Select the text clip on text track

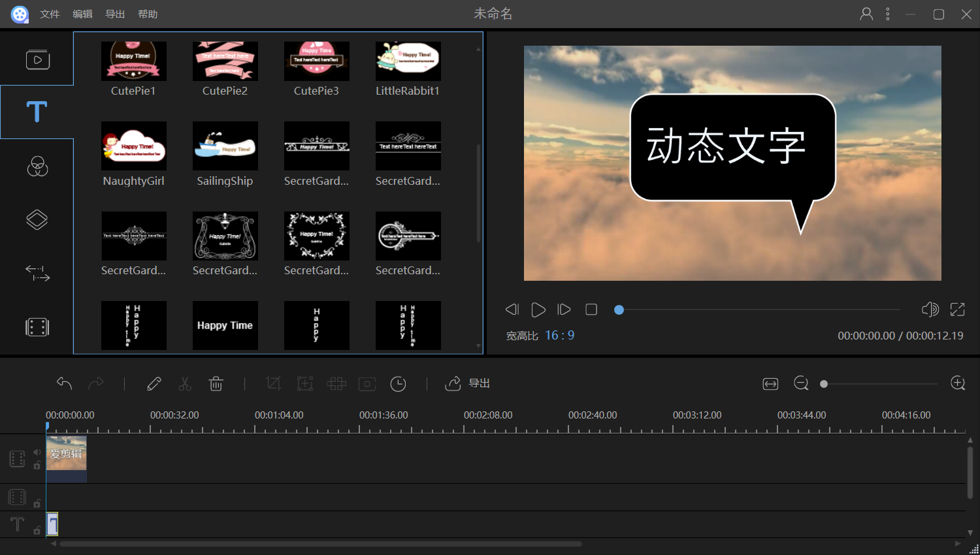[52, 524]
